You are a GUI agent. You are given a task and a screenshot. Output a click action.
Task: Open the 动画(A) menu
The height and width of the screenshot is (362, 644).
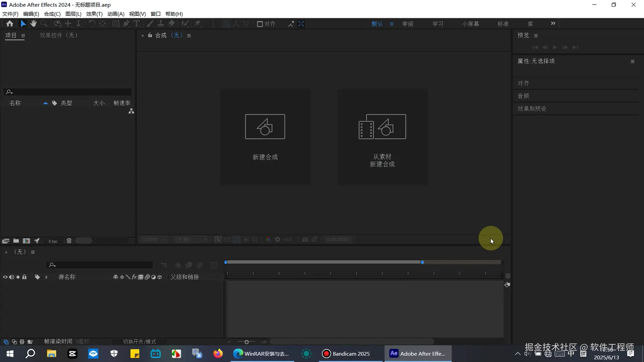coord(116,14)
